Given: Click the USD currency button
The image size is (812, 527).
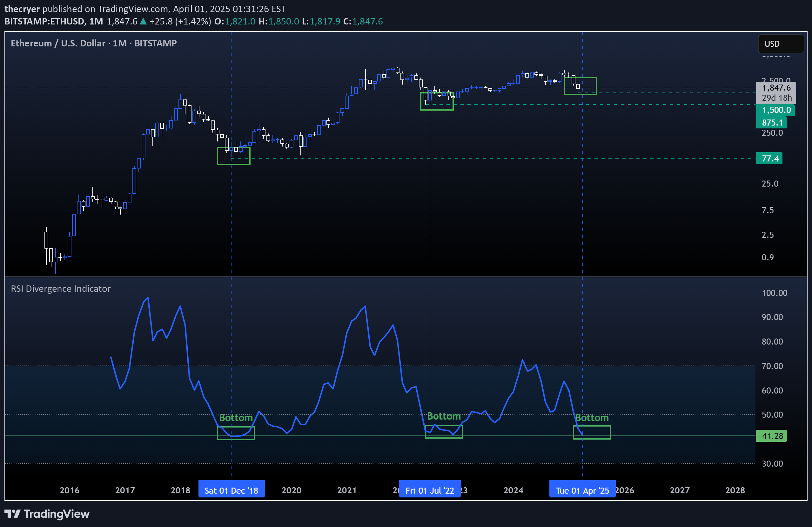Looking at the screenshot, I should tap(781, 44).
